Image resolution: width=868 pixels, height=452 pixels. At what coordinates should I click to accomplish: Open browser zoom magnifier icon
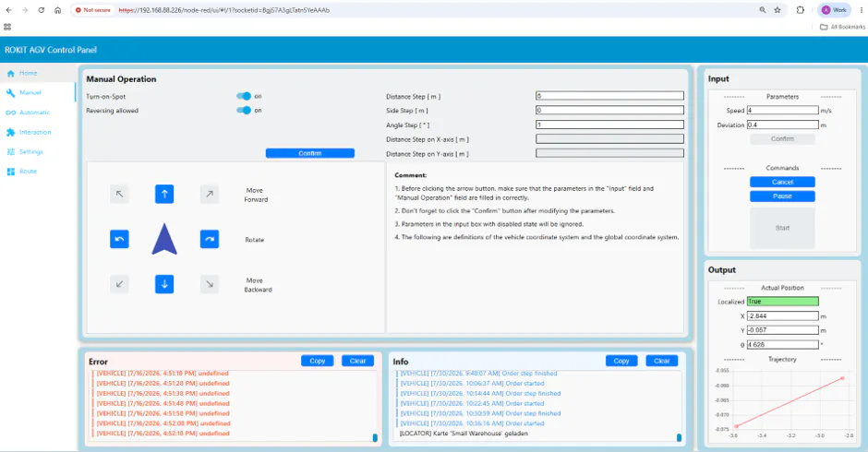(x=762, y=10)
